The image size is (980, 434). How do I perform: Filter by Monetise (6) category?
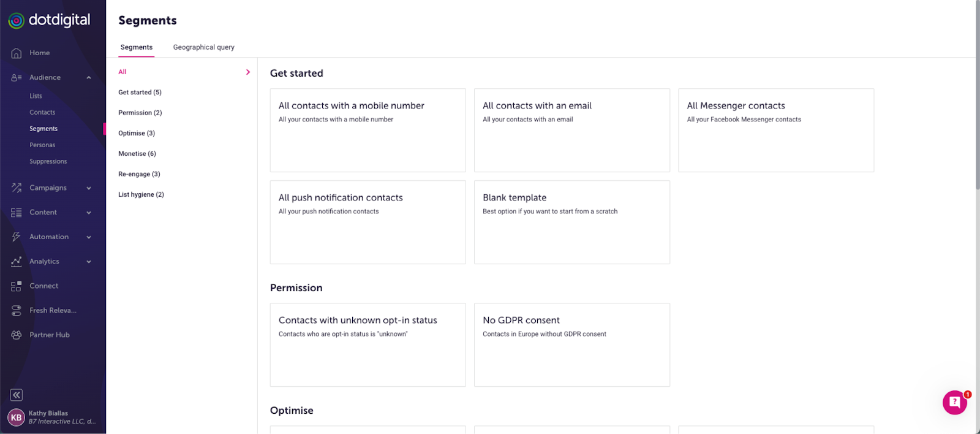(137, 154)
